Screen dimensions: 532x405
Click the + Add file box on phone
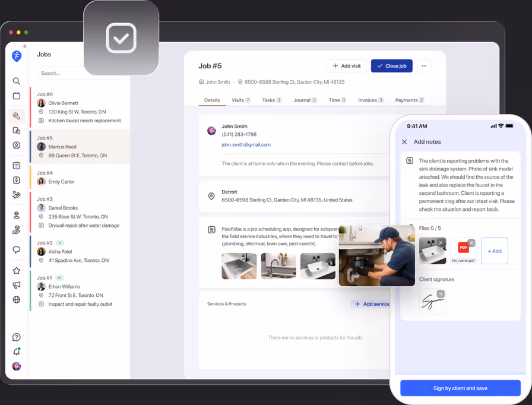pos(495,251)
